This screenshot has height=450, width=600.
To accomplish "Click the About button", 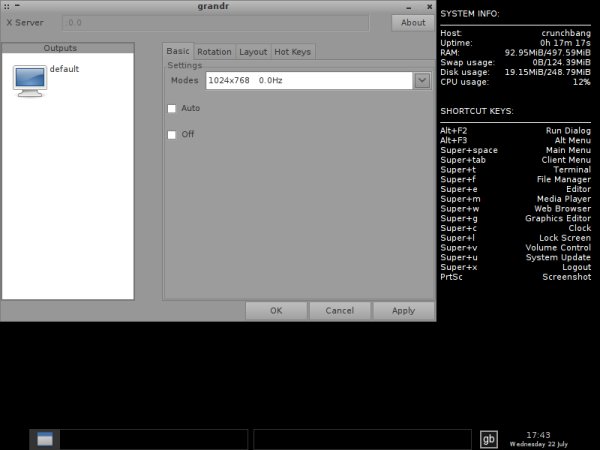I will pyautogui.click(x=413, y=23).
